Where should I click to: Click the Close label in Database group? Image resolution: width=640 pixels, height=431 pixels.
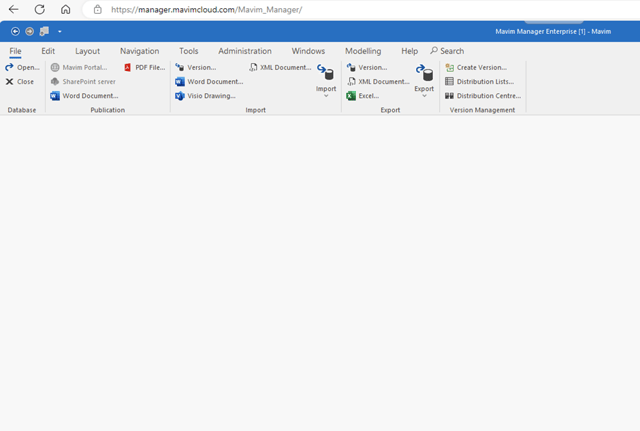click(x=25, y=82)
